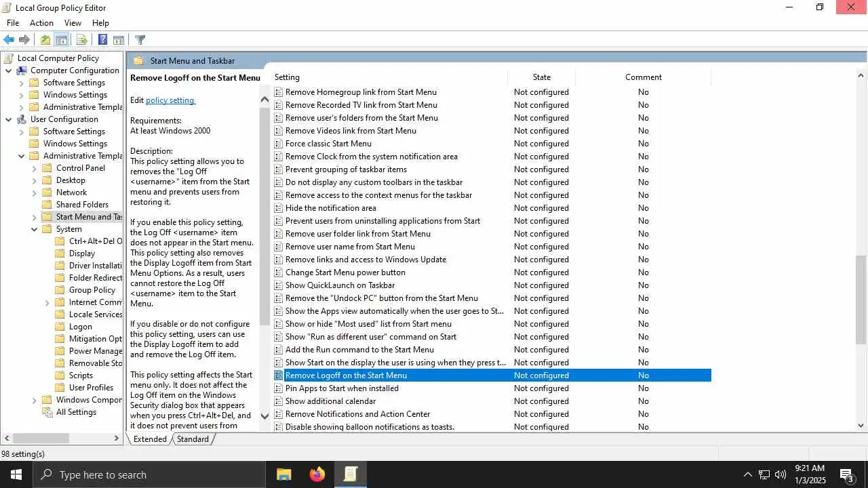Screen dimensions: 868x488
Task: Select Add the Run command to Start Menu
Action: pyautogui.click(x=359, y=350)
